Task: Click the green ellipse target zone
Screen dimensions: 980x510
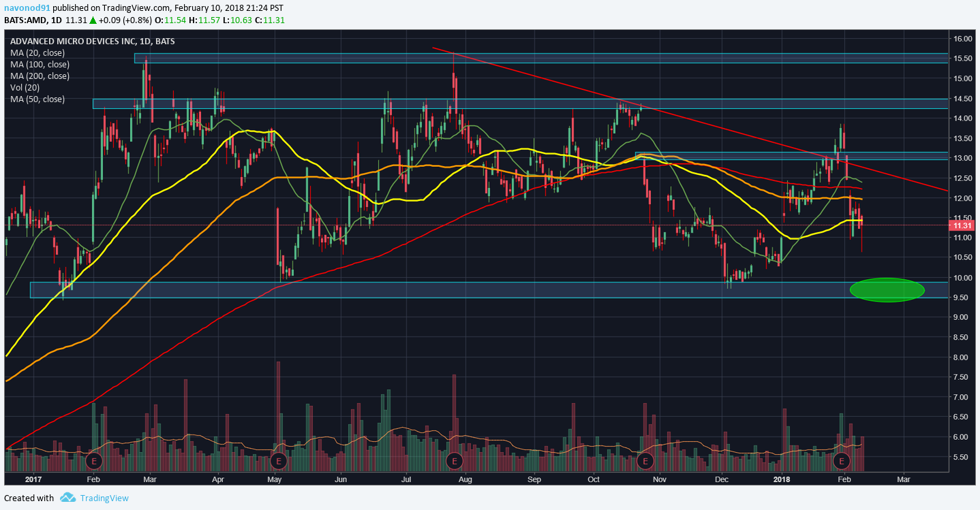Action: coord(887,289)
